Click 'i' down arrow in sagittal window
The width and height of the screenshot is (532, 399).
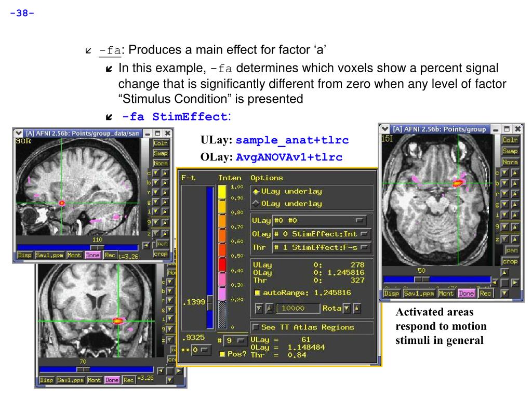pyautogui.click(x=156, y=212)
